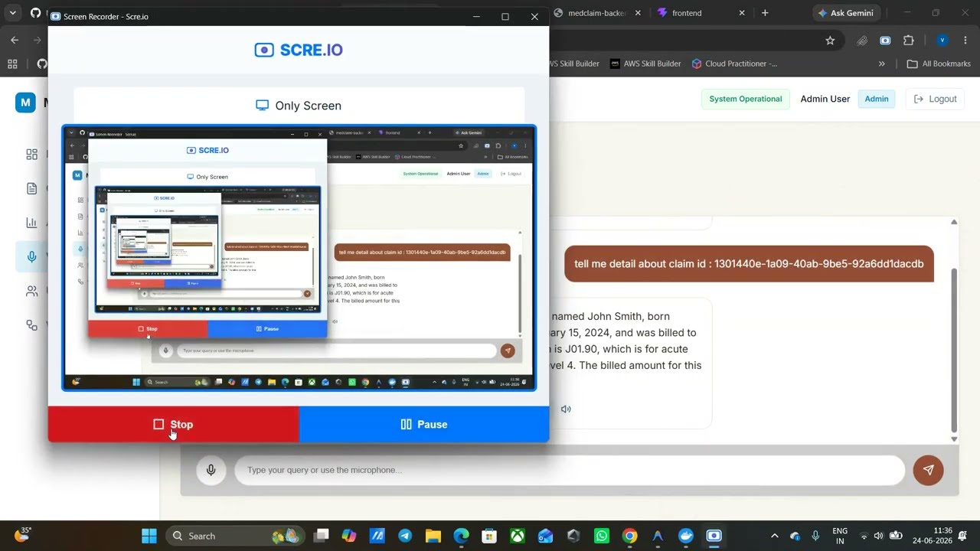Log out using the Logout button

(935, 99)
